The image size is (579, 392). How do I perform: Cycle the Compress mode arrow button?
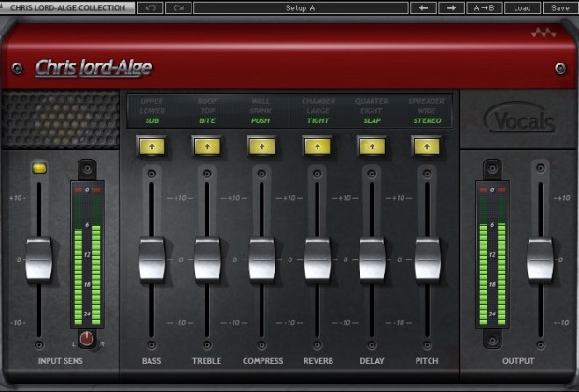[261, 147]
